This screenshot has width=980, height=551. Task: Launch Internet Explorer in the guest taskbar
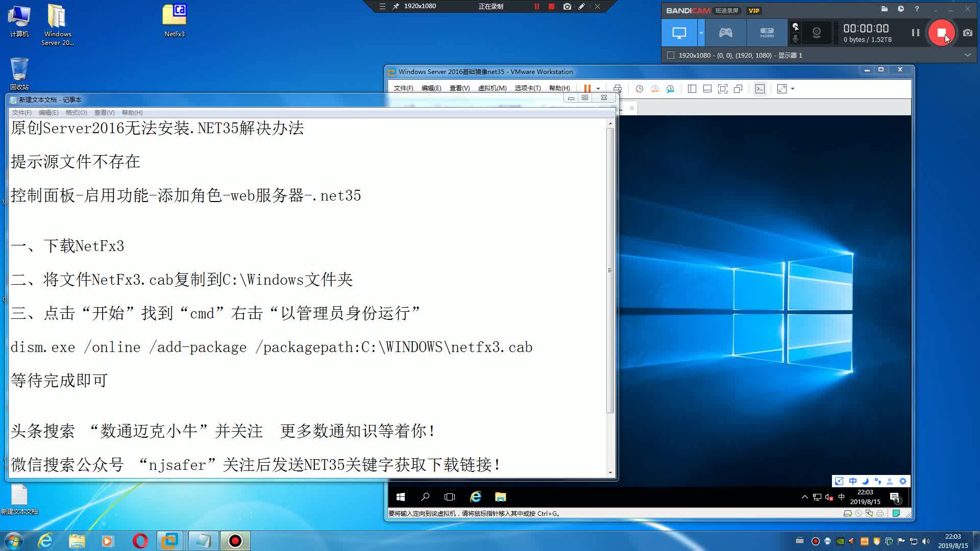476,497
